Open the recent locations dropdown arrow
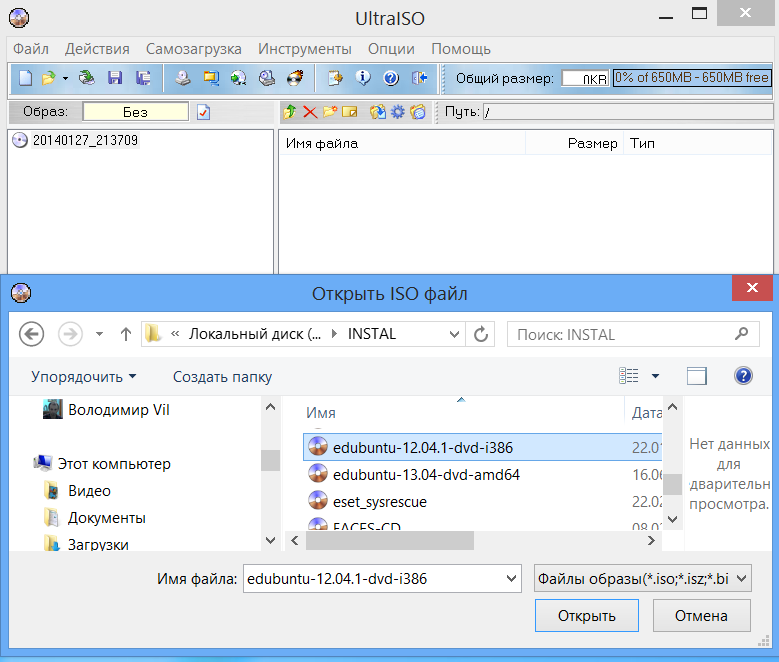779x662 pixels. [100, 334]
